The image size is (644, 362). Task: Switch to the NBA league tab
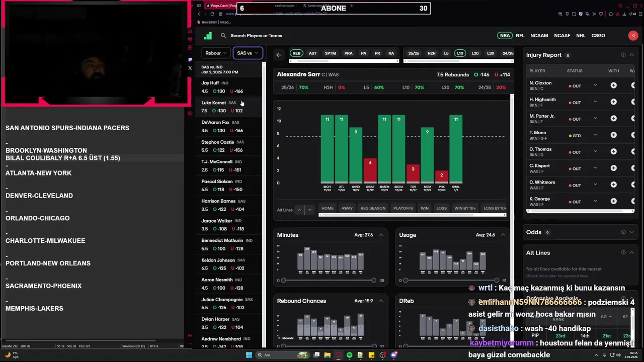click(x=505, y=36)
